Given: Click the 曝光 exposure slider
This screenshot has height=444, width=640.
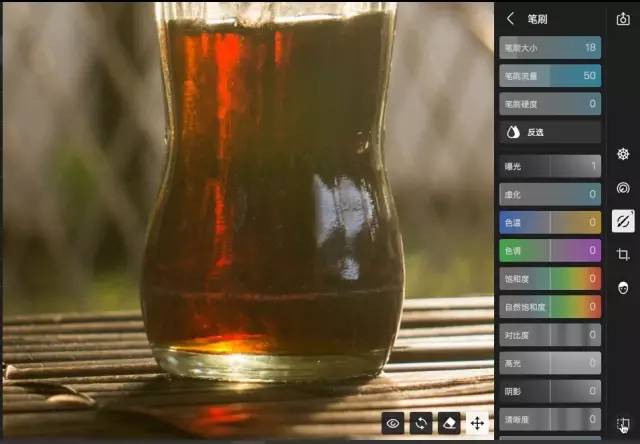Looking at the screenshot, I should point(550,166).
